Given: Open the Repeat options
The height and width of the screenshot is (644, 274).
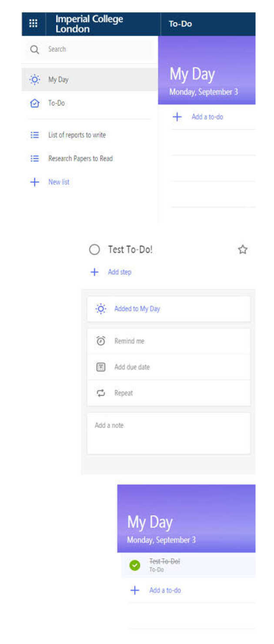Looking at the screenshot, I should coord(124,393).
